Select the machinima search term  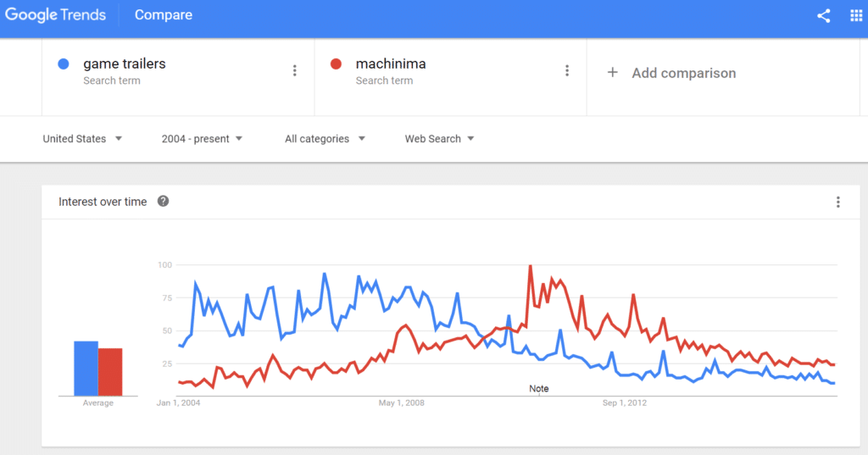(x=391, y=64)
